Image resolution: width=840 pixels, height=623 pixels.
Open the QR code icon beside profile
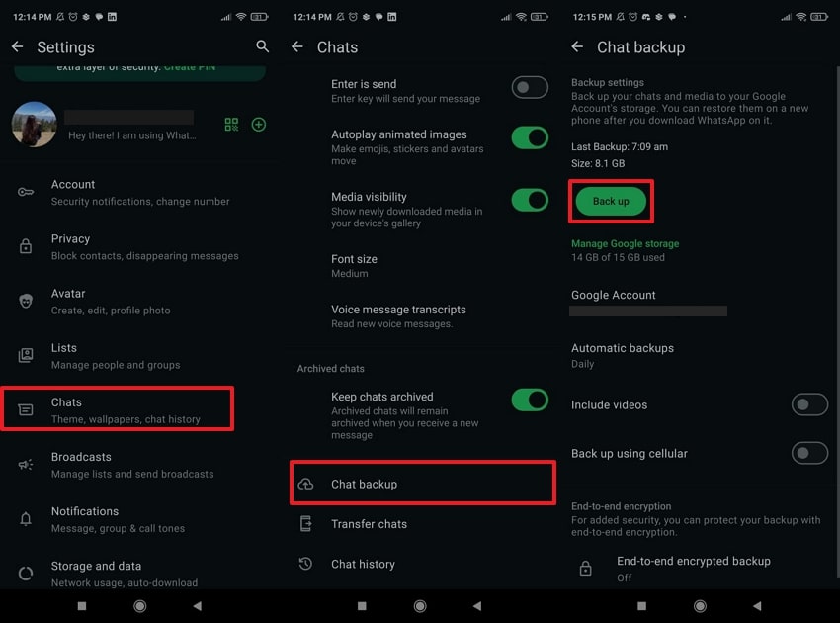[231, 125]
